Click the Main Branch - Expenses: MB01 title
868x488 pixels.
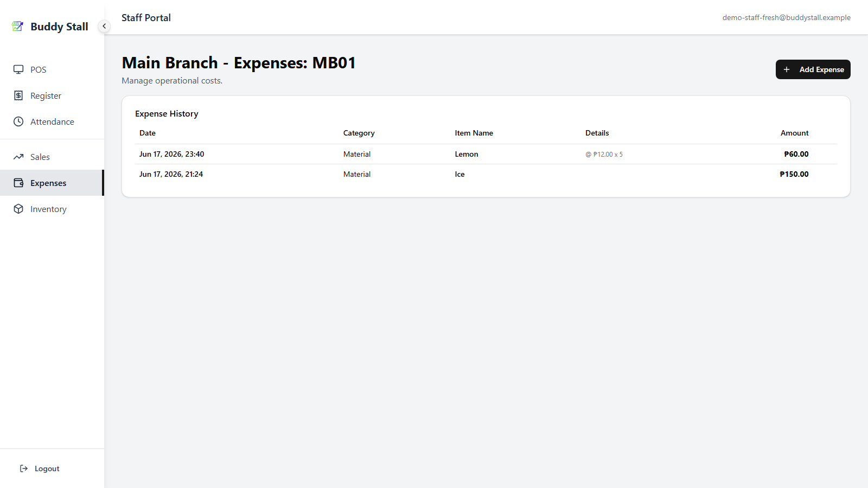point(239,63)
